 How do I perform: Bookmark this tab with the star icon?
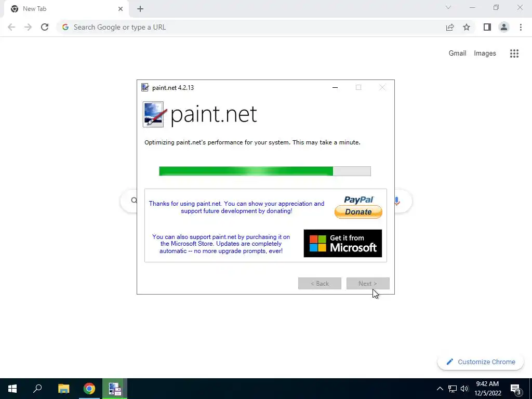467,27
